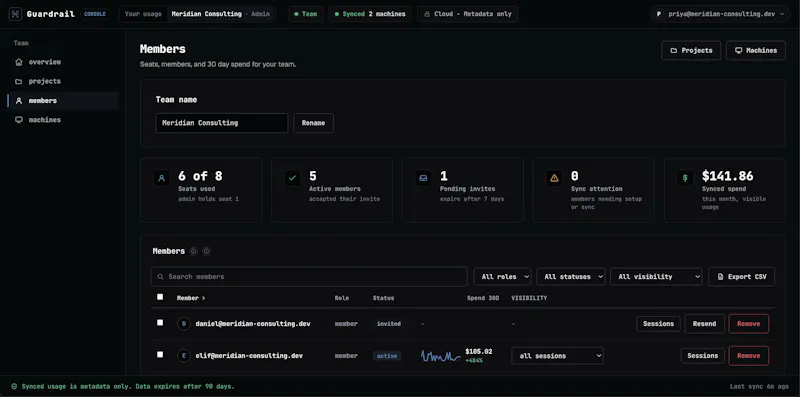Click the Status column header
The image size is (800, 397).
[x=383, y=297]
